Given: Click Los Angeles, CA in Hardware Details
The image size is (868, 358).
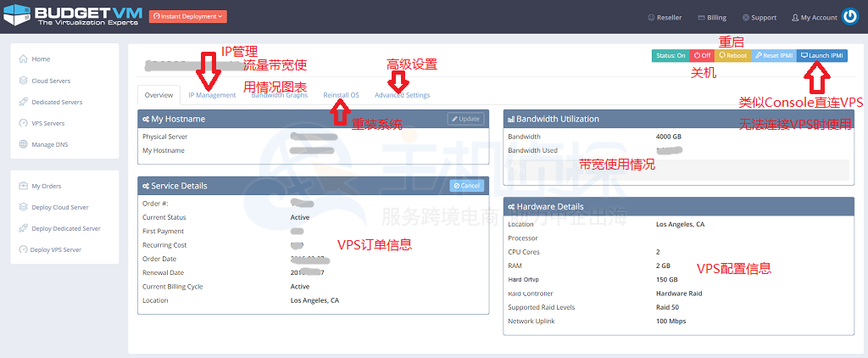Looking at the screenshot, I should [681, 225].
